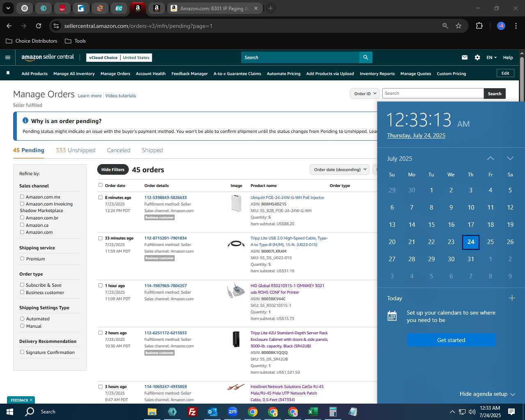This screenshot has height=420, width=525.
Task: Bookmark this page with the star icon
Action: [x=459, y=26]
